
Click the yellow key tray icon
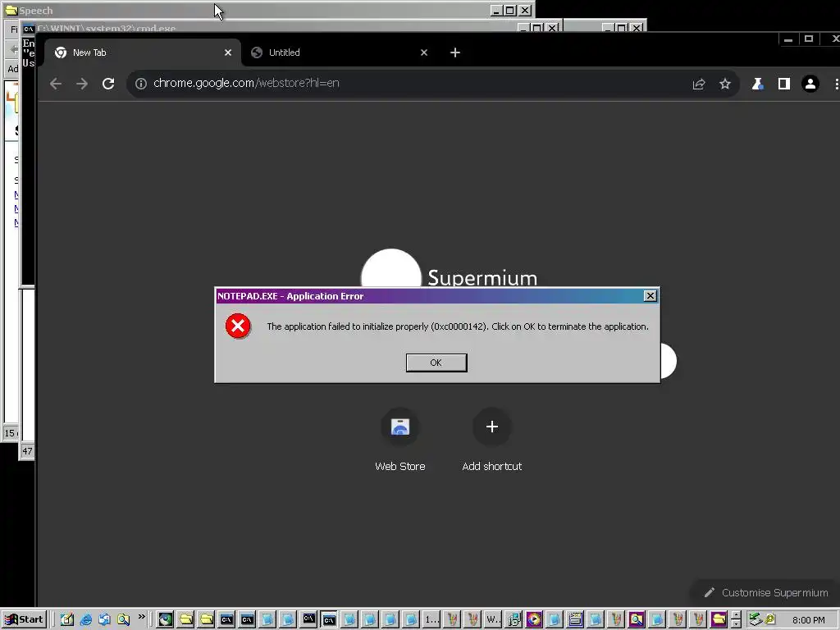[x=770, y=620]
